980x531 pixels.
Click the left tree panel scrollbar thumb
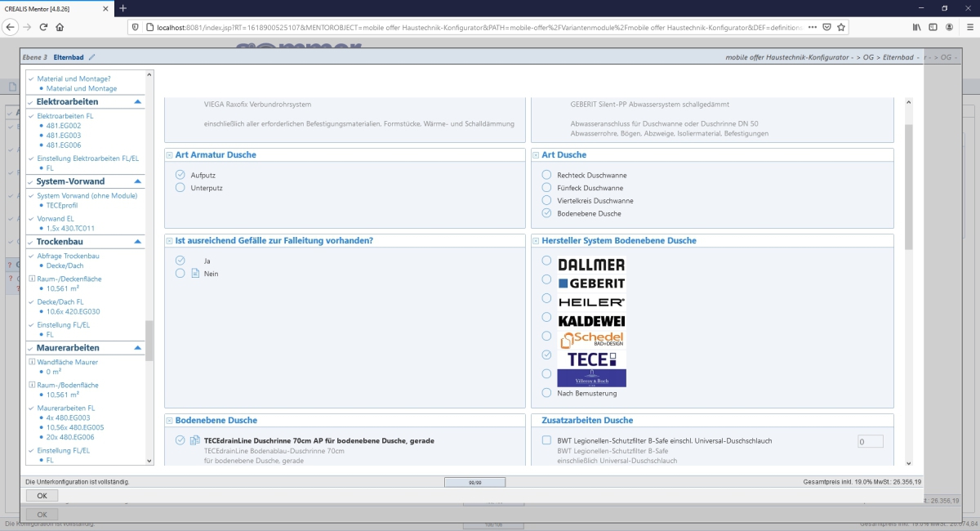[x=149, y=341]
